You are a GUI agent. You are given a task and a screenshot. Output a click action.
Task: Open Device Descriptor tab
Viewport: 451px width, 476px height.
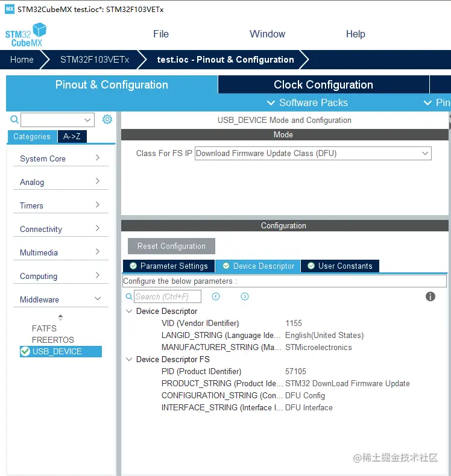click(258, 266)
